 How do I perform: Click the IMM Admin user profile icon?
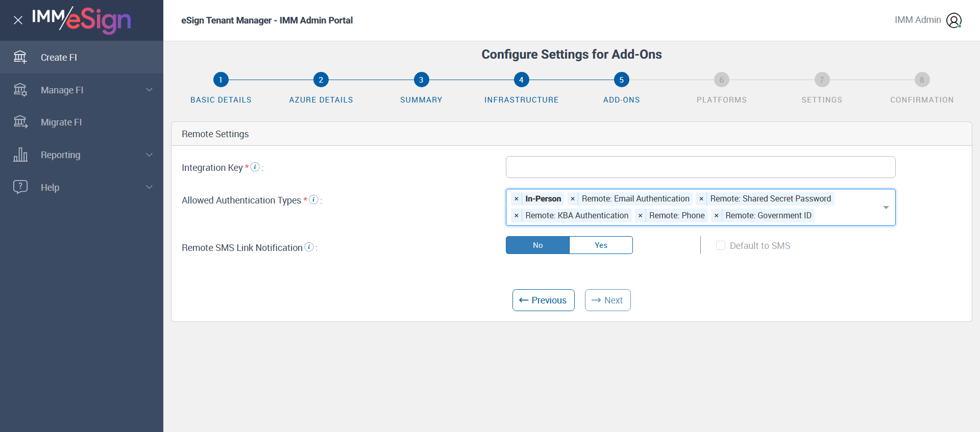[x=953, y=20]
